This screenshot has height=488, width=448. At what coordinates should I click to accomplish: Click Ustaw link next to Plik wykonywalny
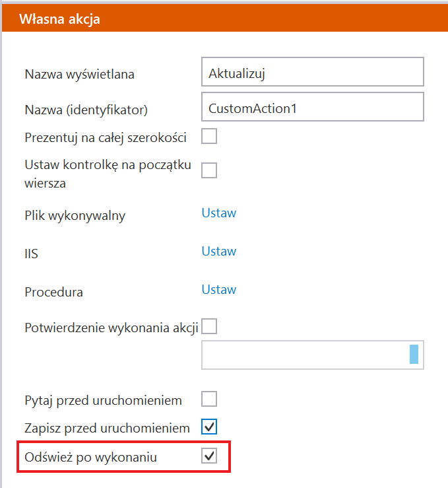(x=219, y=213)
